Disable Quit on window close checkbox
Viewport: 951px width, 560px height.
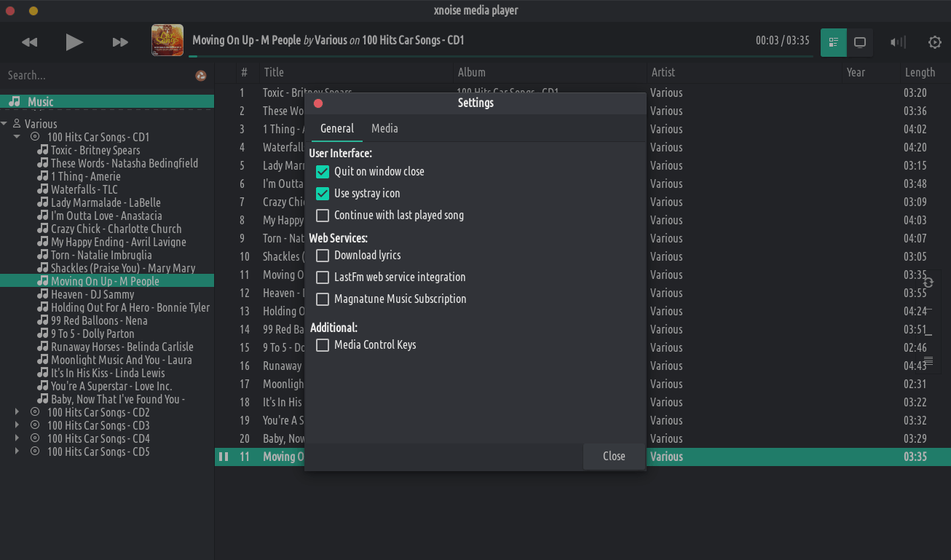coord(323,172)
